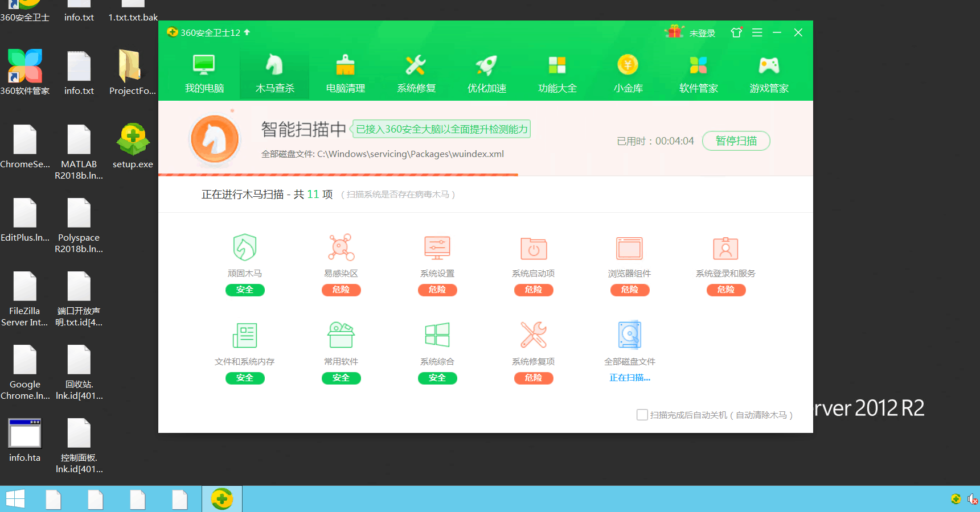Viewport: 980px width, 512px height.
Task: Click 正在扫描... status under 全部磁盘文件
Action: coord(630,378)
